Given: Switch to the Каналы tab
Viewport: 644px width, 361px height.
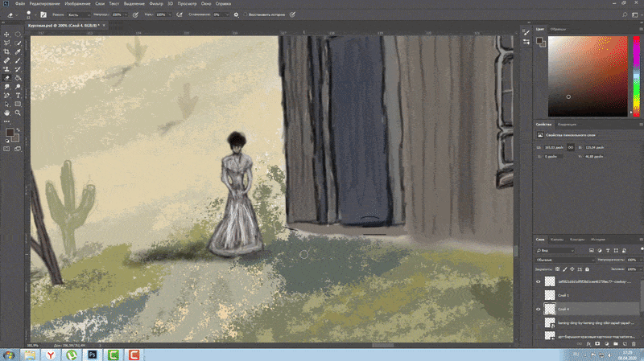Looking at the screenshot, I should coord(557,240).
